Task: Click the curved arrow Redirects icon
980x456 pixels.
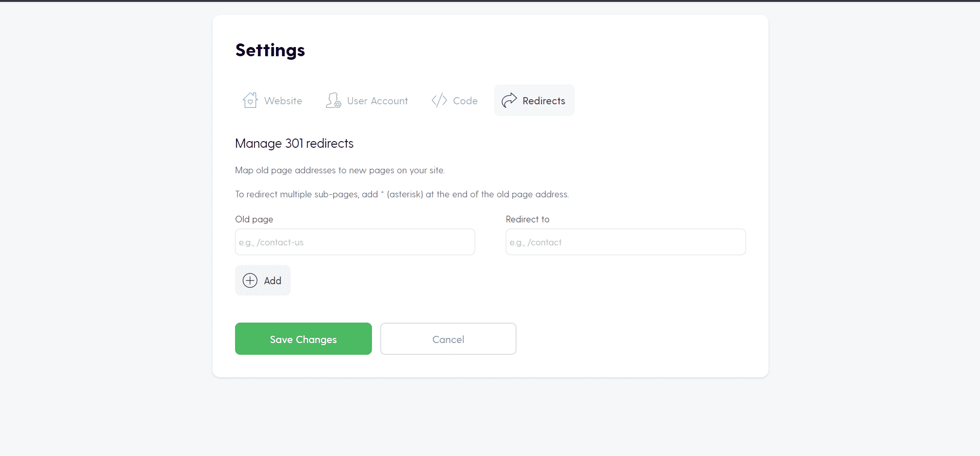Action: coord(509,100)
